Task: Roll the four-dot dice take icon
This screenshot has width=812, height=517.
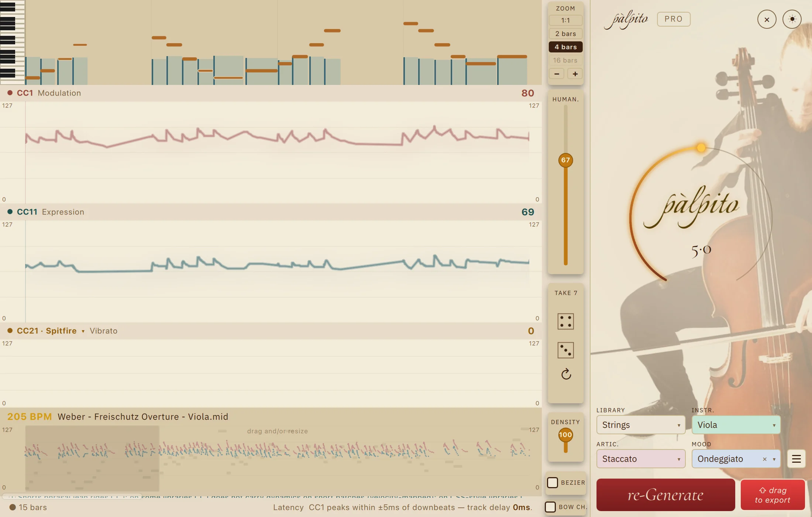Action: tap(565, 321)
